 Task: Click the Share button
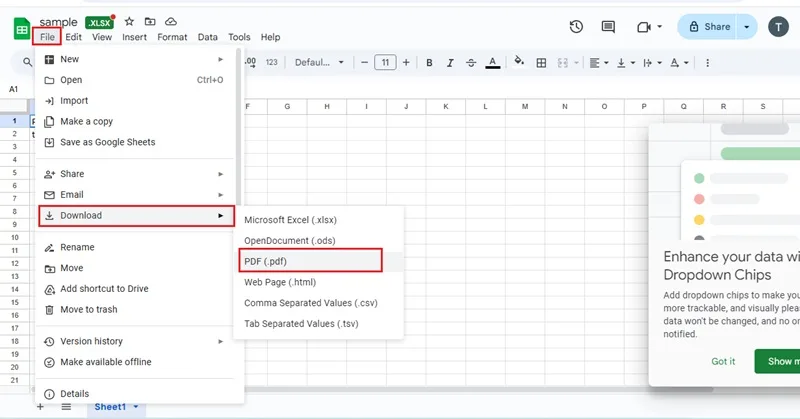click(x=708, y=27)
